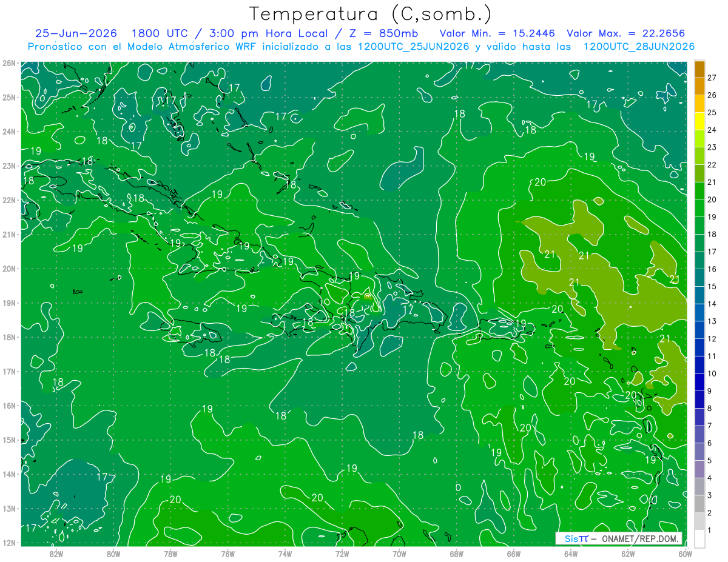
Task: Click the latitude label "15N"
Action: pos(8,440)
